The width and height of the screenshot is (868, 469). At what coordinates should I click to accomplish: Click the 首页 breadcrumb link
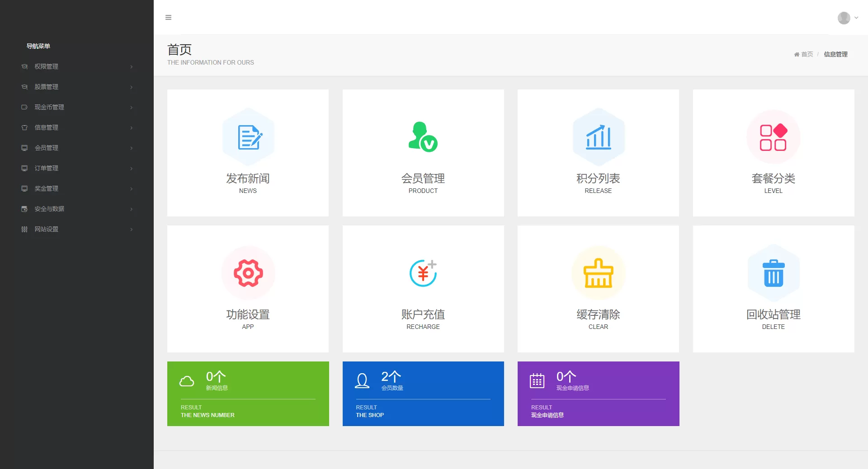[807, 54]
